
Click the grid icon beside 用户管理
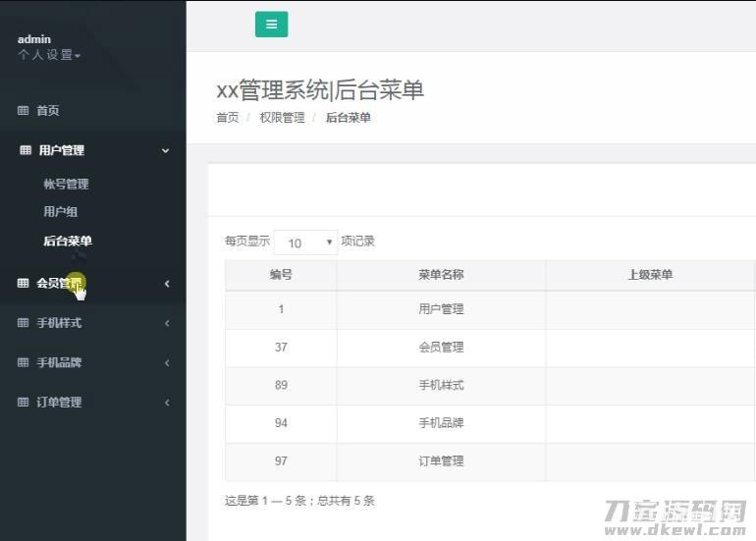pos(26,150)
